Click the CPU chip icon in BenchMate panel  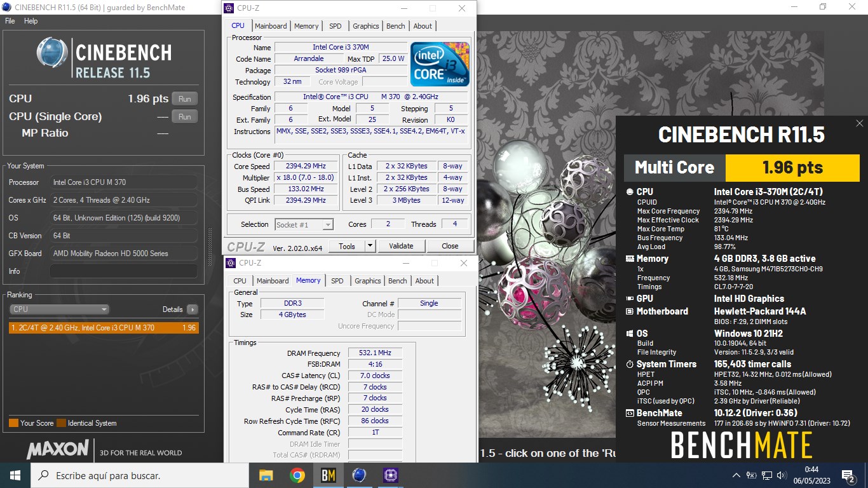[630, 191]
